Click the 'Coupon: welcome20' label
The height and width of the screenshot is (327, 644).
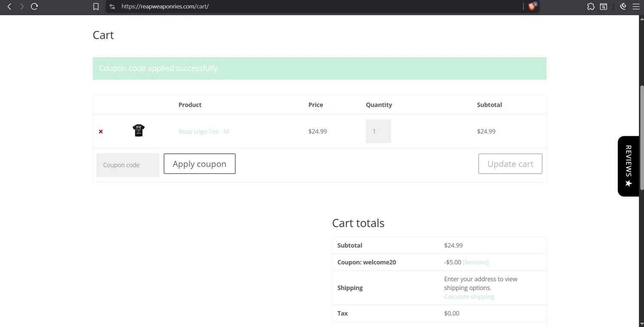367,262
